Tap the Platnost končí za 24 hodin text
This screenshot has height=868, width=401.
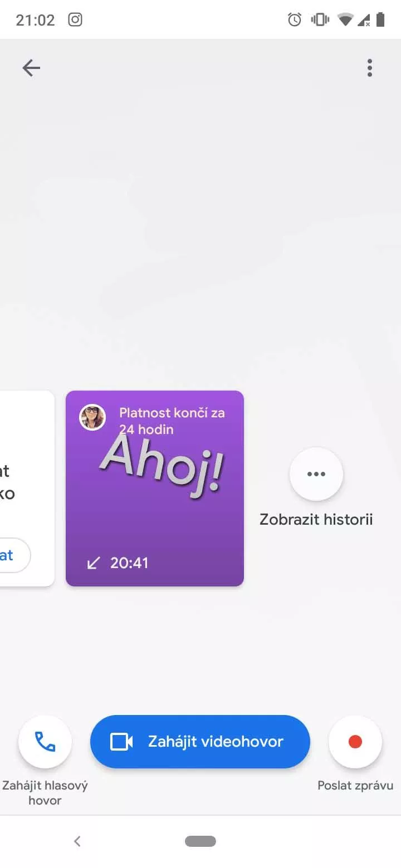172,421
